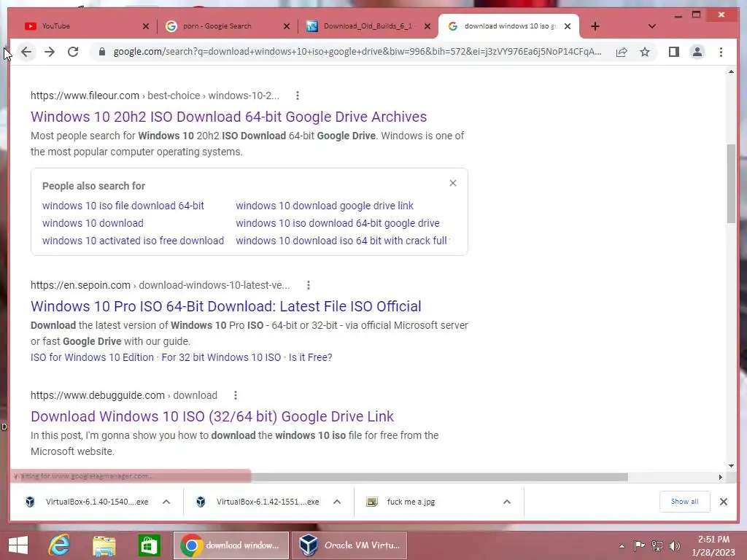Open the Chrome profile avatar

pos(697,52)
